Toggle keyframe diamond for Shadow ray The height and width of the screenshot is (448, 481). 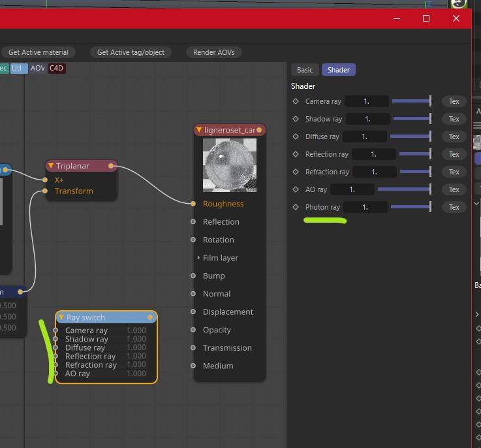[296, 118]
